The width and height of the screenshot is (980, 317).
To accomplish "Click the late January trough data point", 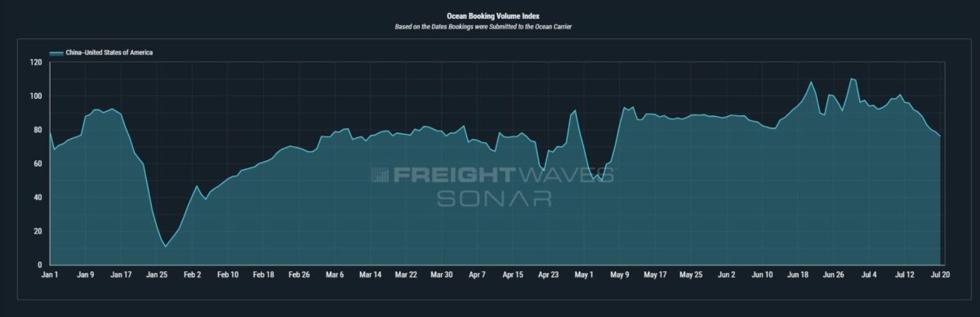I will (x=165, y=246).
